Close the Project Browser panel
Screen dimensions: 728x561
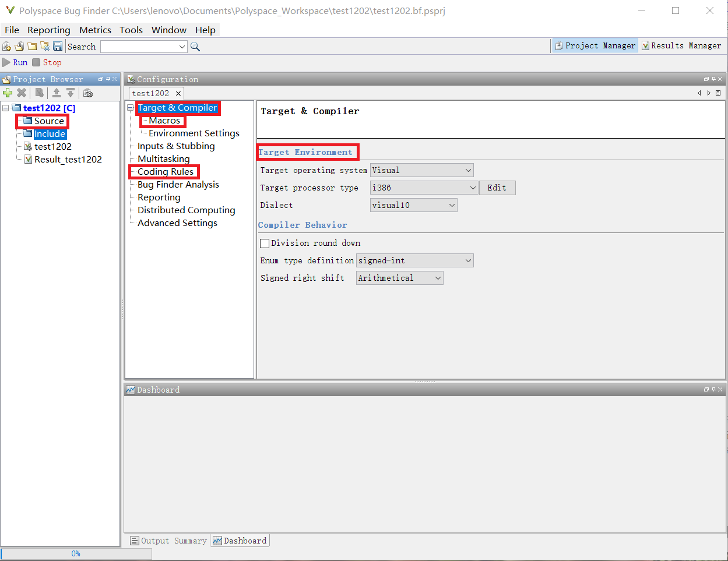coord(114,79)
